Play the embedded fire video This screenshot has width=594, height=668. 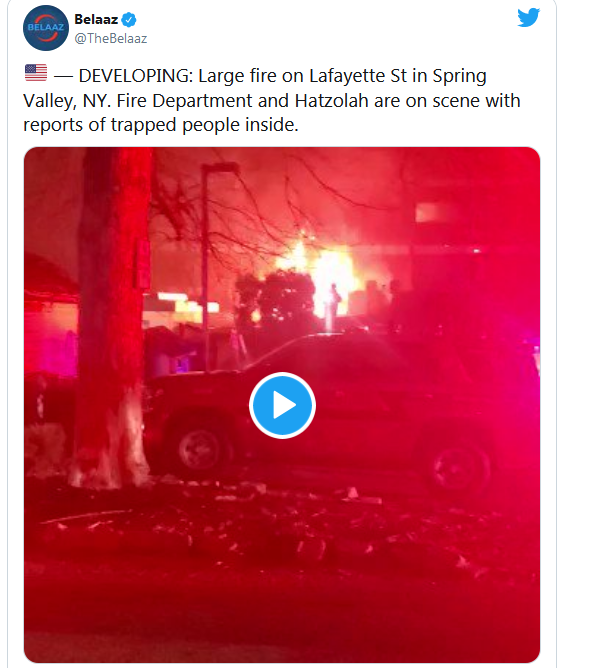[282, 405]
